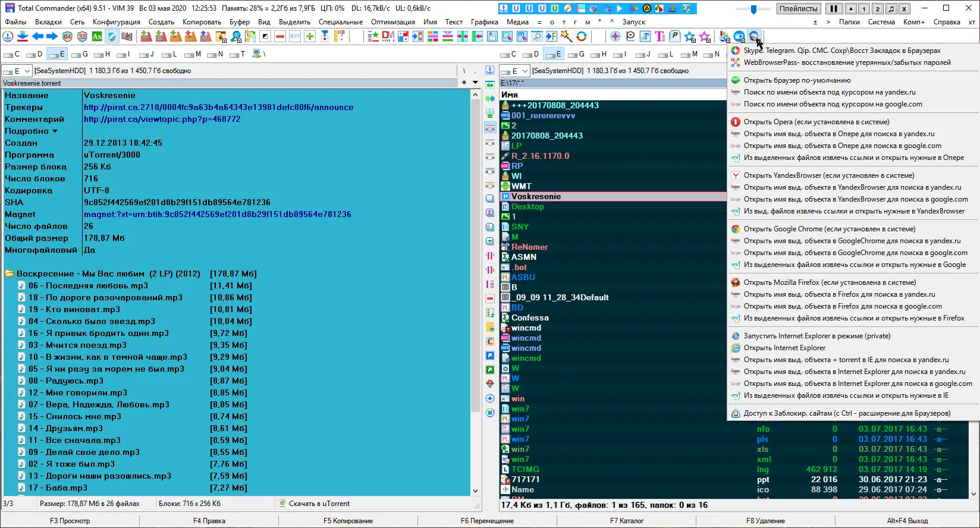The image size is (980, 528).
Task: Click the green 'As' toolbar icon
Action: 96,37
